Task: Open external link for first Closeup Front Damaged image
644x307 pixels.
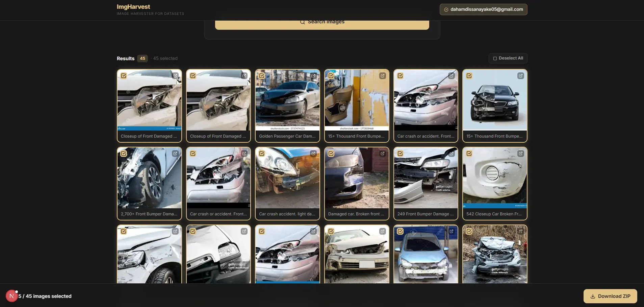Action: click(175, 76)
